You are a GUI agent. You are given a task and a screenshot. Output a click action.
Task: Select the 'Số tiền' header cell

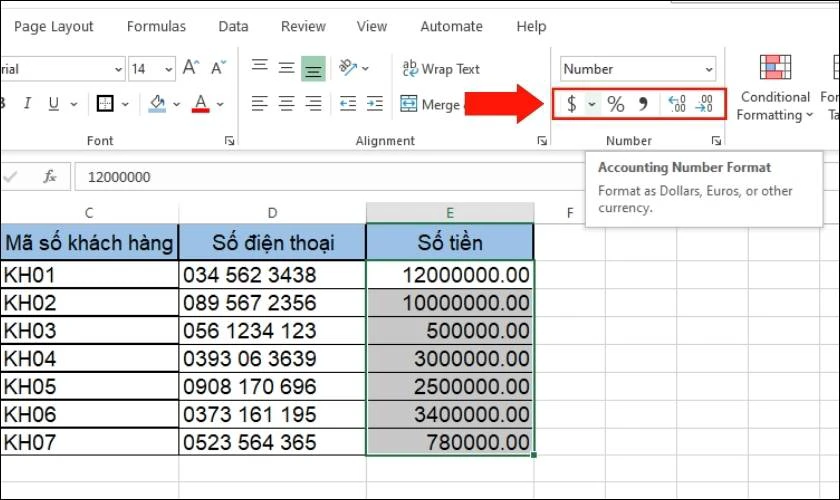pyautogui.click(x=450, y=243)
